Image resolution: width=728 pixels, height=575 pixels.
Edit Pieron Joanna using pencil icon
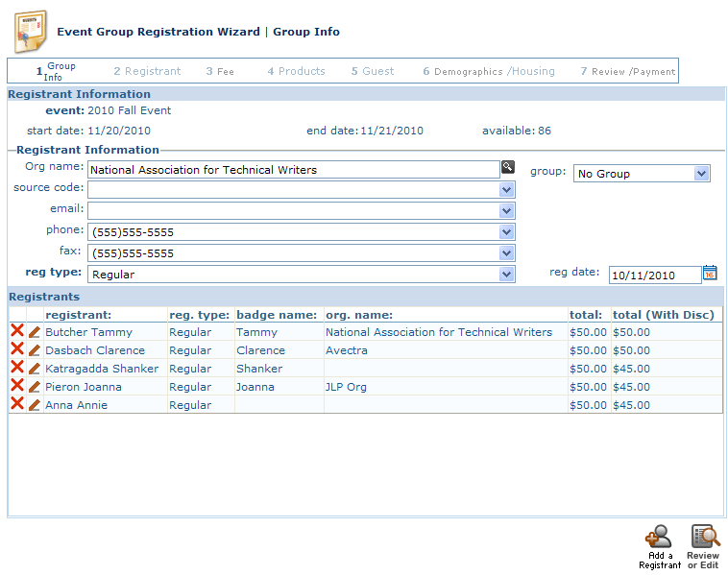pyautogui.click(x=35, y=386)
